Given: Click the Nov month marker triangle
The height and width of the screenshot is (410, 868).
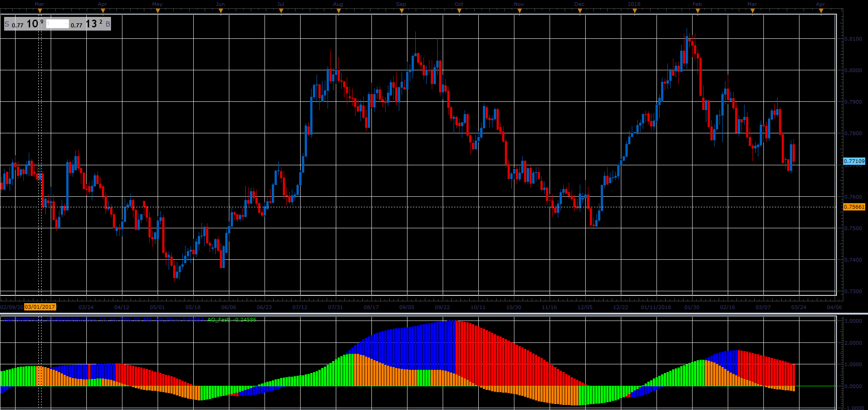Looking at the screenshot, I should (x=519, y=11).
